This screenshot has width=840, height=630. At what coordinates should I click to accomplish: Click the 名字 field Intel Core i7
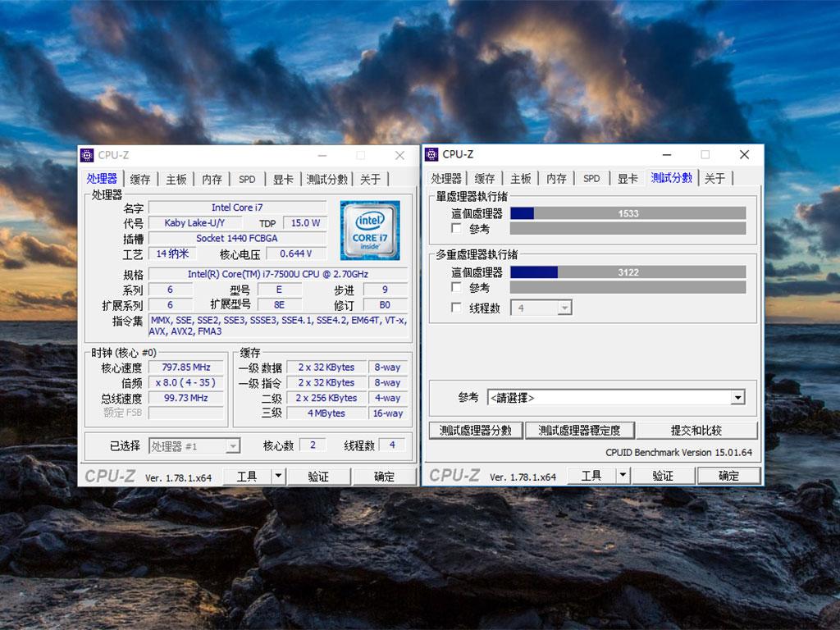[237, 208]
